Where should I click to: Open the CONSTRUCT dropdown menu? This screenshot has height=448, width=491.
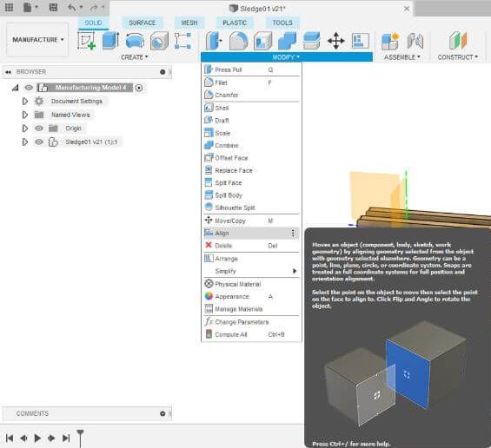[x=457, y=57]
